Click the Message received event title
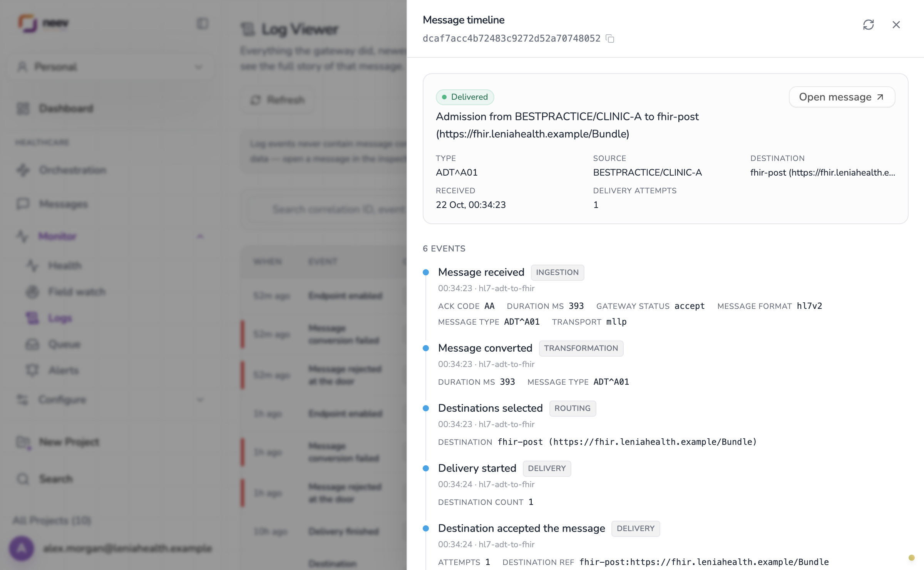Image resolution: width=924 pixels, height=570 pixels. 481,272
